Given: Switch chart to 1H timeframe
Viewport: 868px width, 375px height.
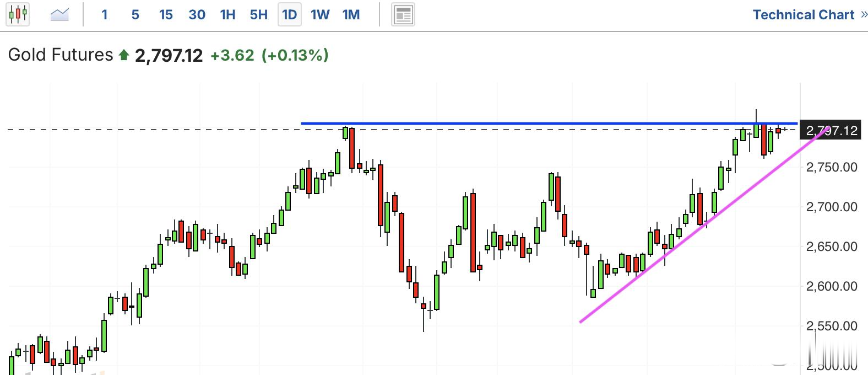Looking at the screenshot, I should (227, 15).
